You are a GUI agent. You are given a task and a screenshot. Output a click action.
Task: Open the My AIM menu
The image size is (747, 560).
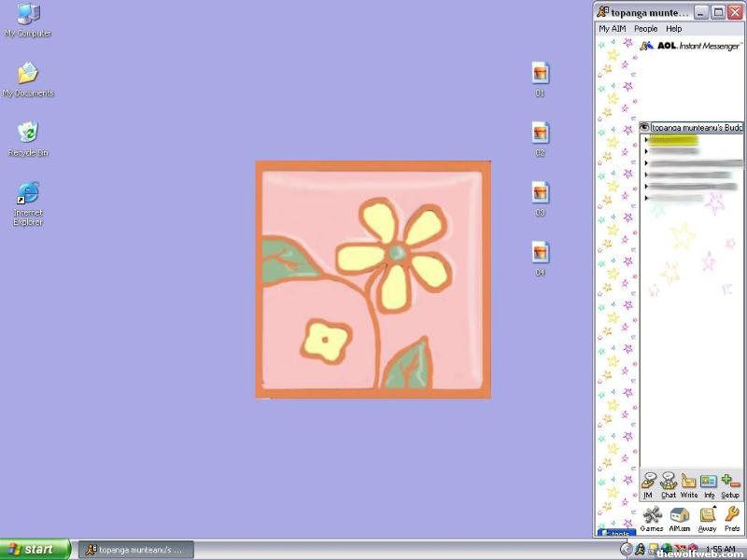click(612, 29)
